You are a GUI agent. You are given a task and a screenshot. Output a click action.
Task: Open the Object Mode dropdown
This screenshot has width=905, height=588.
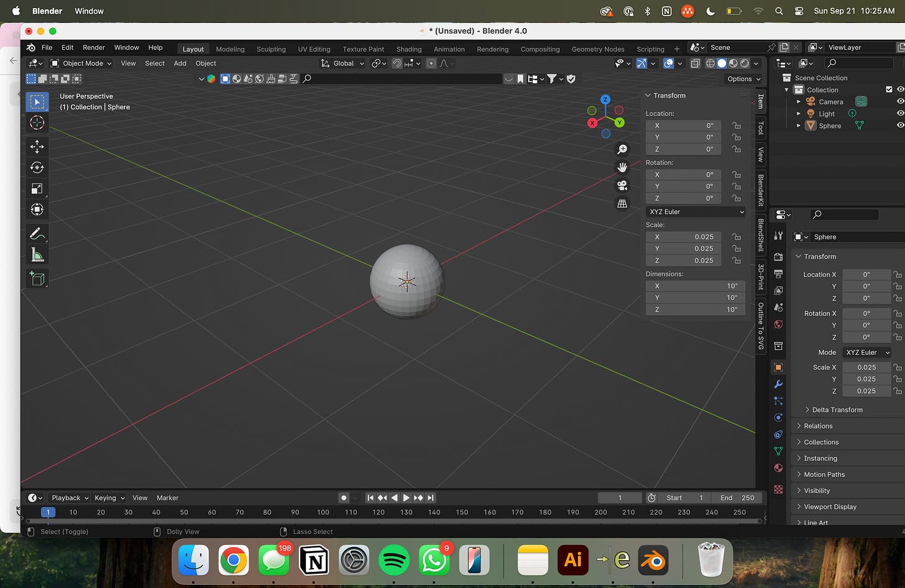pos(81,63)
